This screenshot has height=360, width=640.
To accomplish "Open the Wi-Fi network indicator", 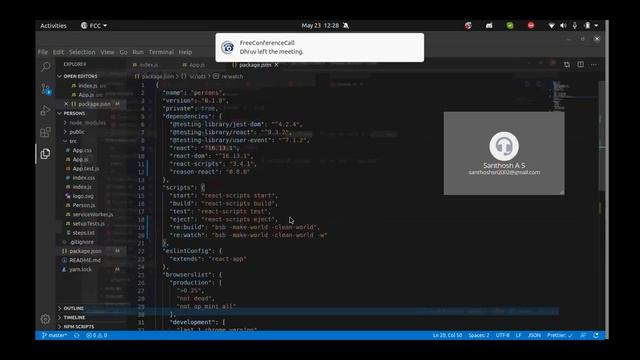I will [x=551, y=26].
